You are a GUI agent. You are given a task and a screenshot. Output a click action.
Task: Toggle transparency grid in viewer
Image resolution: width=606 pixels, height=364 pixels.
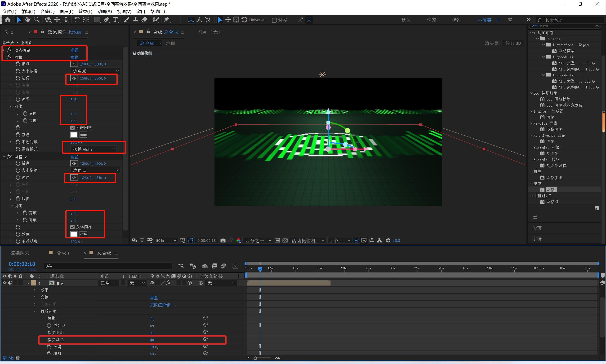click(x=285, y=241)
